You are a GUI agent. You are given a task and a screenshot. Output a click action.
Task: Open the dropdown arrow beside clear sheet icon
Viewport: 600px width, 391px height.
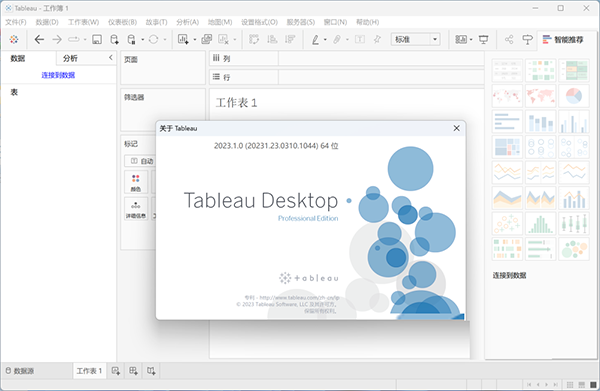point(235,39)
